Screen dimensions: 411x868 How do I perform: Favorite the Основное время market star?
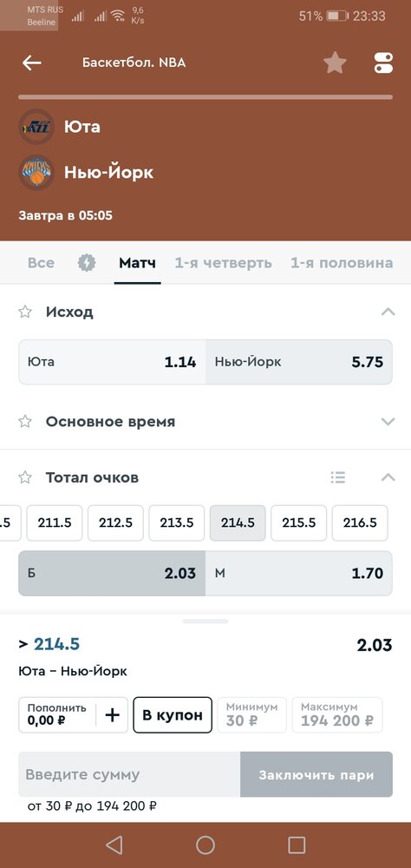tap(25, 422)
